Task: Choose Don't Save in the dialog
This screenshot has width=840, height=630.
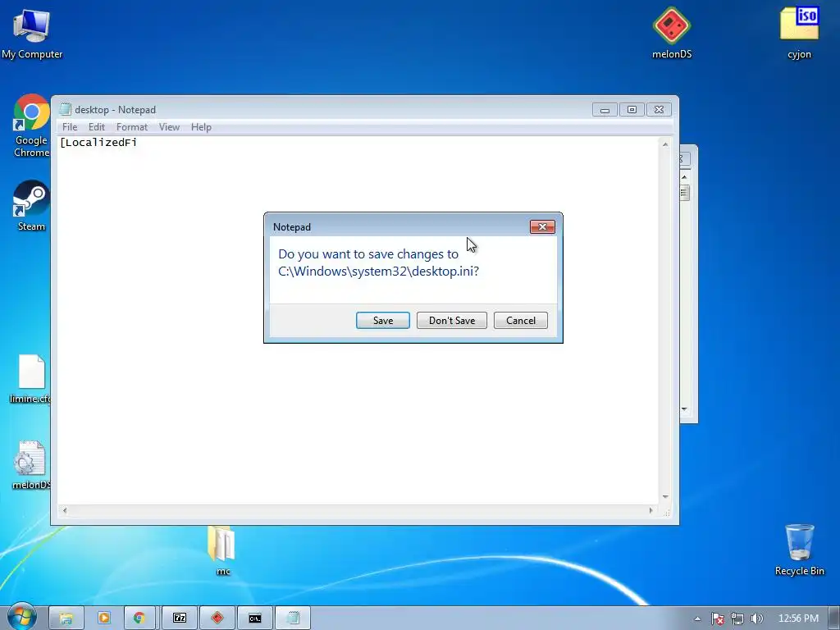Action: tap(452, 321)
